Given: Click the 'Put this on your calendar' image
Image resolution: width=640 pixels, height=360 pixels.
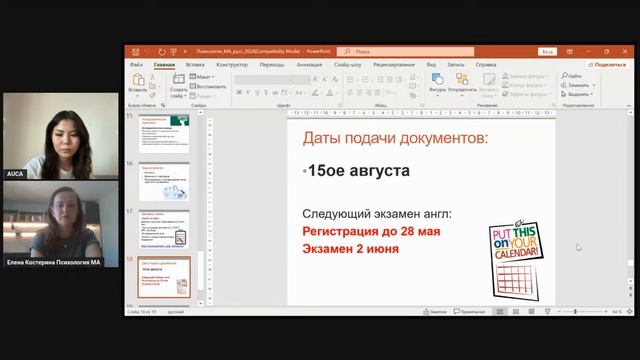Looking at the screenshot, I should coord(516,260).
